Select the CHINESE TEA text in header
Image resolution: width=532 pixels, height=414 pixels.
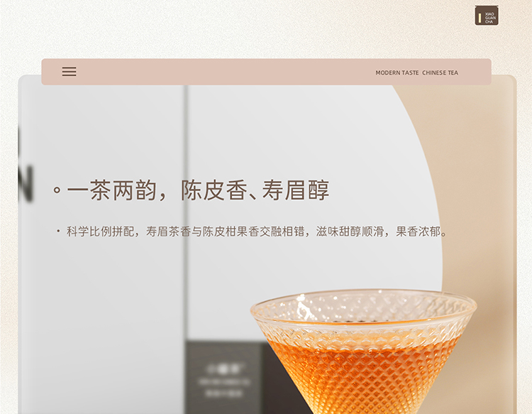440,72
